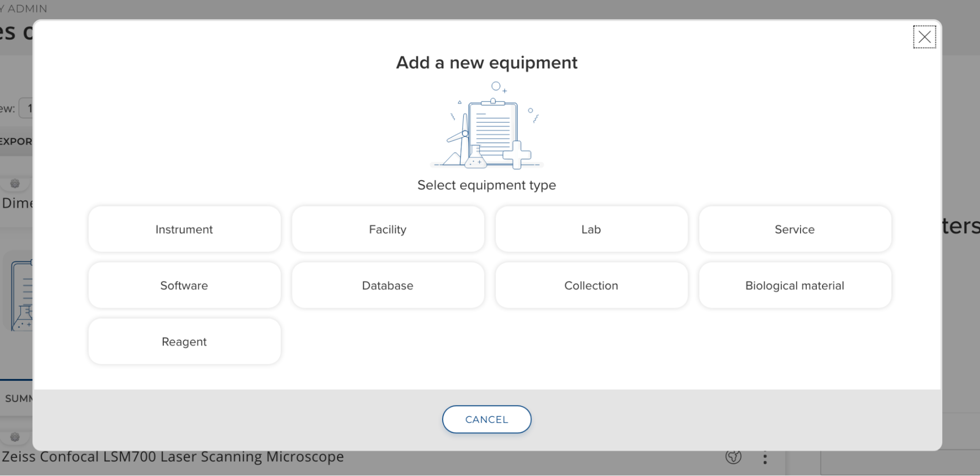The image size is (980, 476).
Task: Click the gear badge above Zeiss Confocal
Action: [15, 437]
